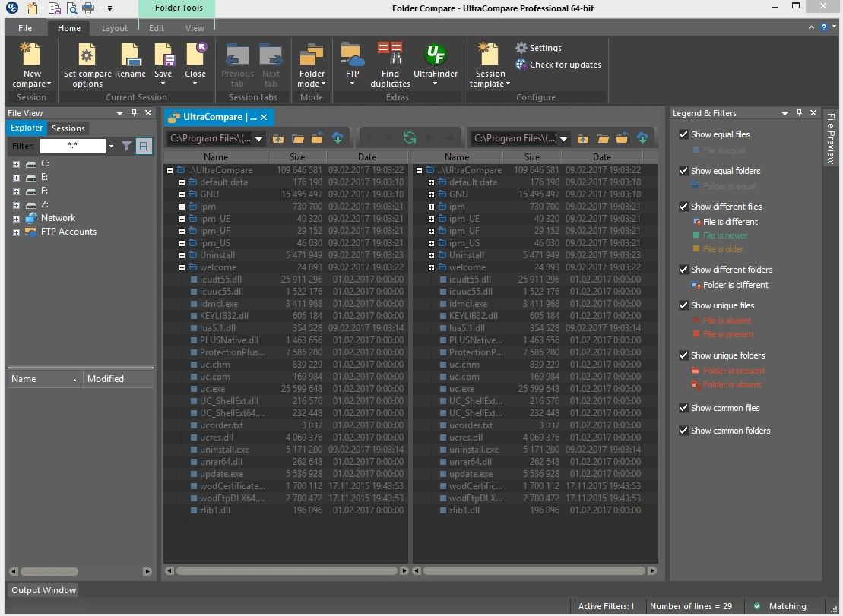Expand GNU folder in left pane
The height and width of the screenshot is (616, 843).
[182, 195]
